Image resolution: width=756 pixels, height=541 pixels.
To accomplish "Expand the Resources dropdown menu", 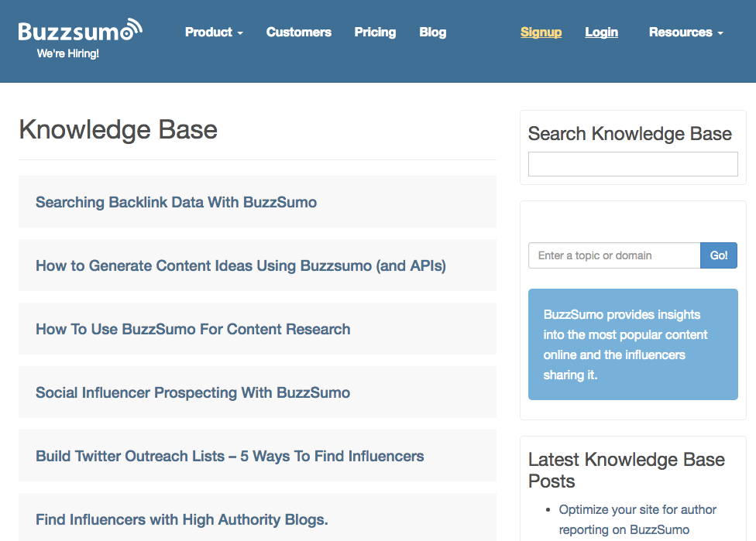I will point(686,33).
